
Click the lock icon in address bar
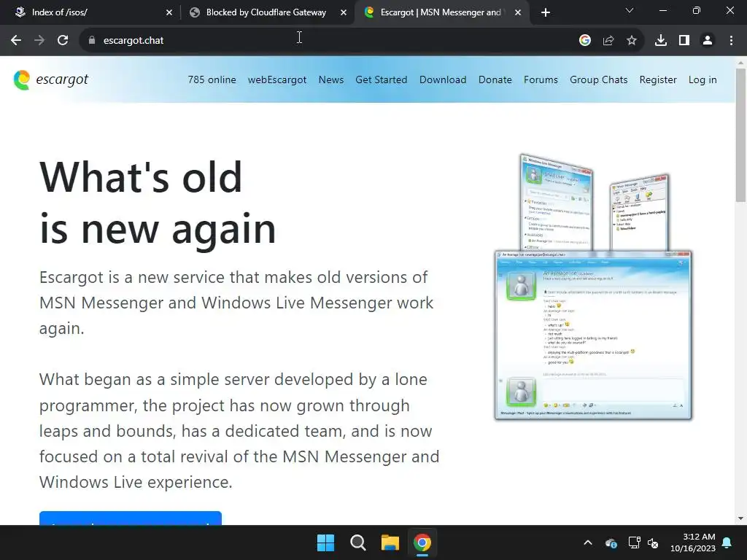pyautogui.click(x=92, y=41)
